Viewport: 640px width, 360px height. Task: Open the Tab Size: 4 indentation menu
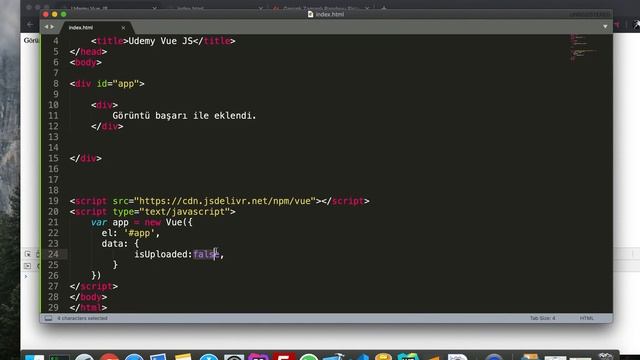click(542, 318)
